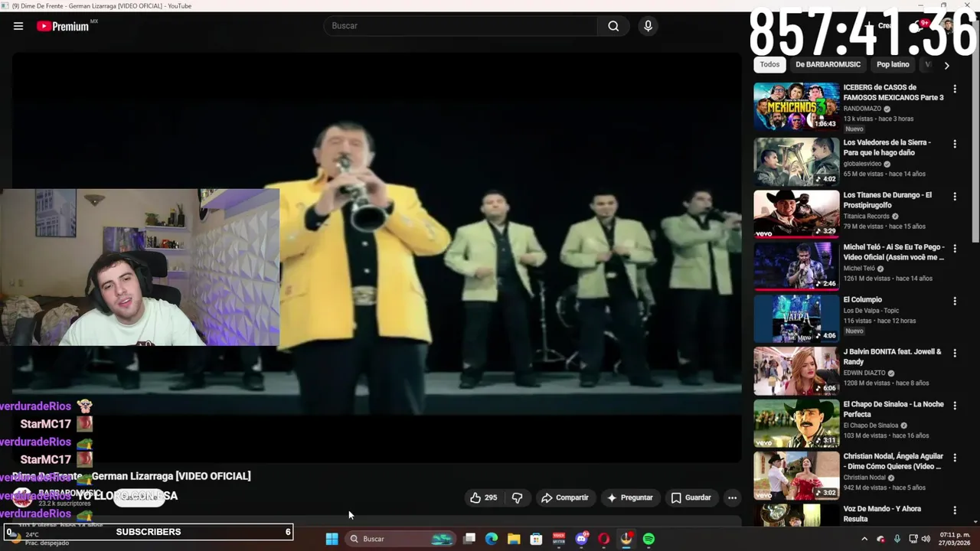This screenshot has width=980, height=551.
Task: Open El Chapo De Sinaloa thumbnail
Action: [x=796, y=422]
